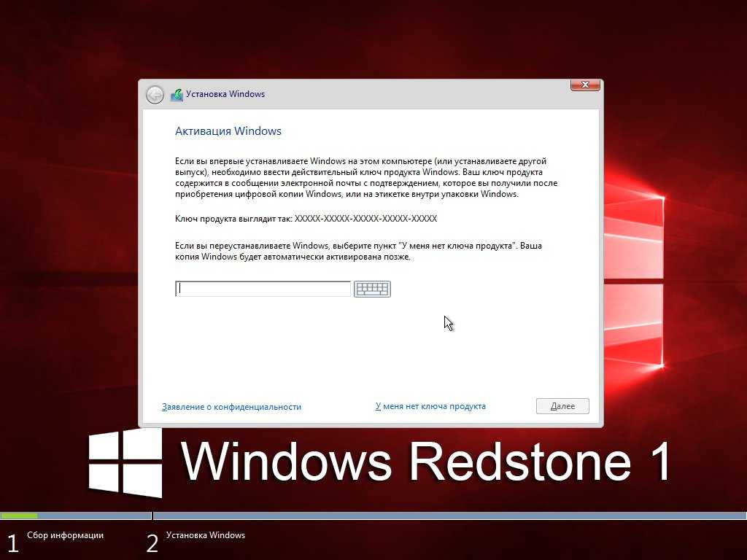
Task: Click the Далее button
Action: point(562,406)
